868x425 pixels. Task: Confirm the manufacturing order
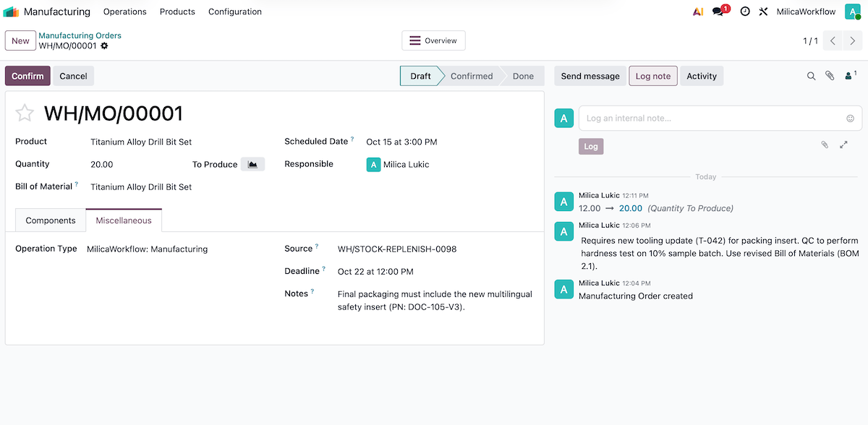click(x=27, y=75)
